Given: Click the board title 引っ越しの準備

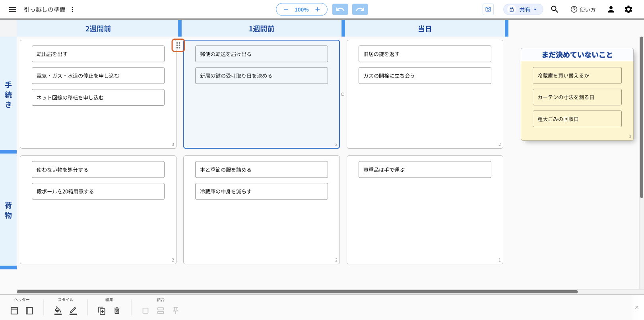Looking at the screenshot, I should click(45, 10).
